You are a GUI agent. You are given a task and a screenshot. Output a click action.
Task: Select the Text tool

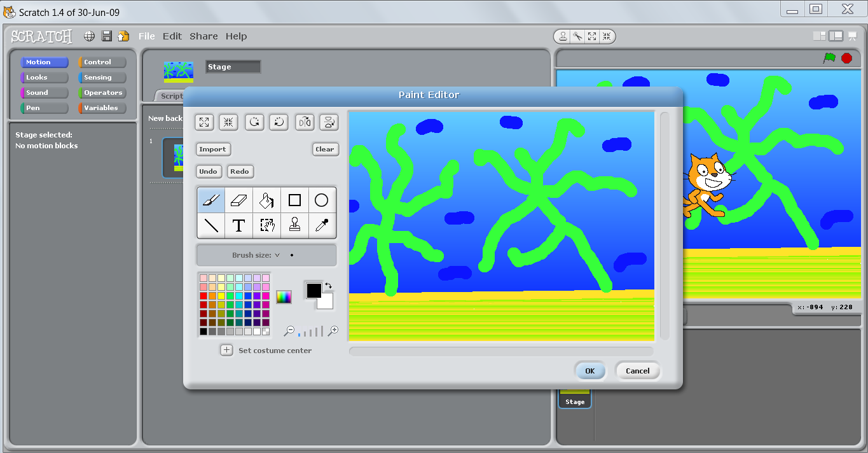(238, 225)
